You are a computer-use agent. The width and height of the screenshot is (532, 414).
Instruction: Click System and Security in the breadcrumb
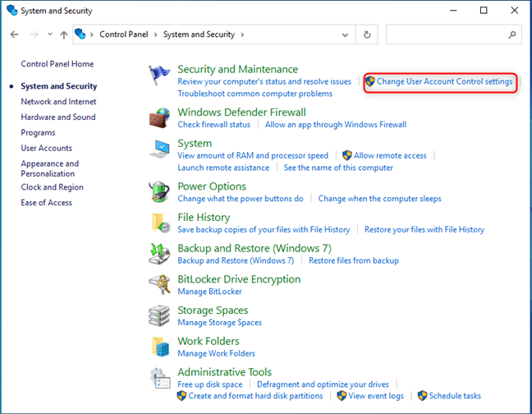pyautogui.click(x=199, y=34)
